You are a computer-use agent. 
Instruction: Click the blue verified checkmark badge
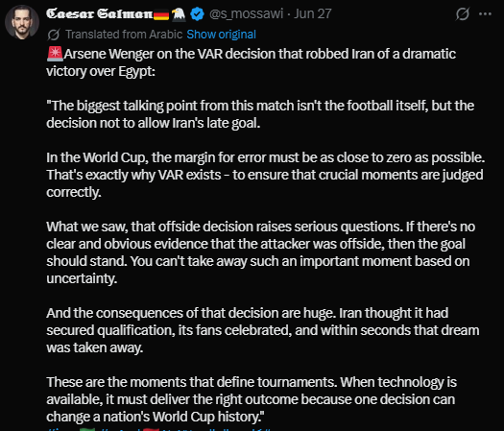point(197,14)
